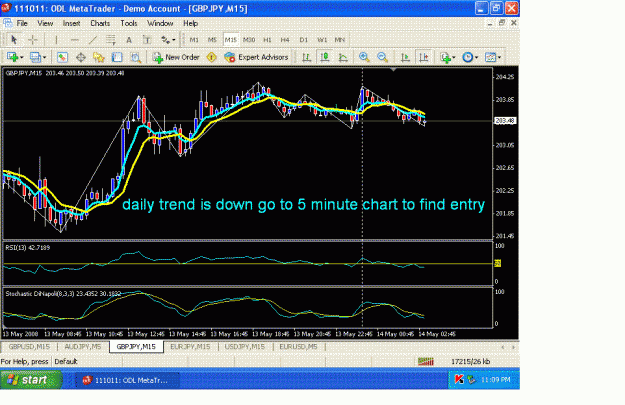
Task: Choose the trendline drawing tool
Action: click(x=92, y=39)
